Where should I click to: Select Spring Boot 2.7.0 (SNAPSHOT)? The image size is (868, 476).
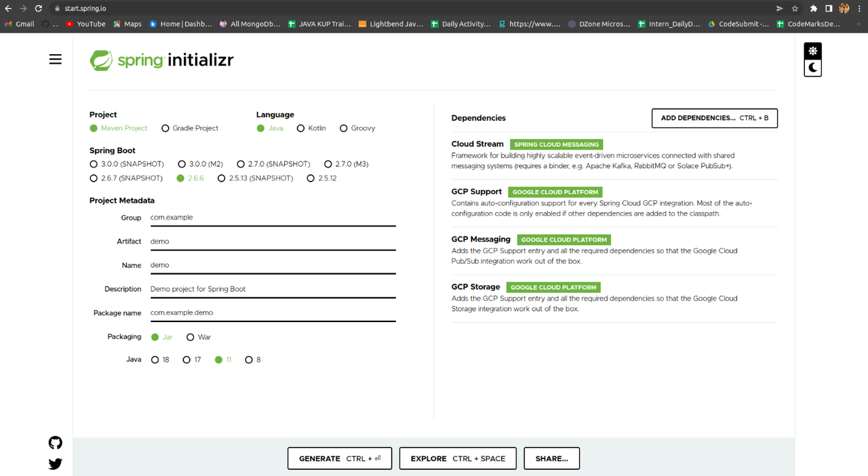(x=273, y=164)
